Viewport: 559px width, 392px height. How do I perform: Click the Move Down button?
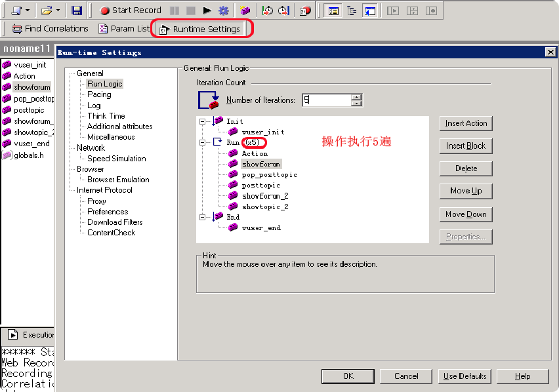pos(466,214)
